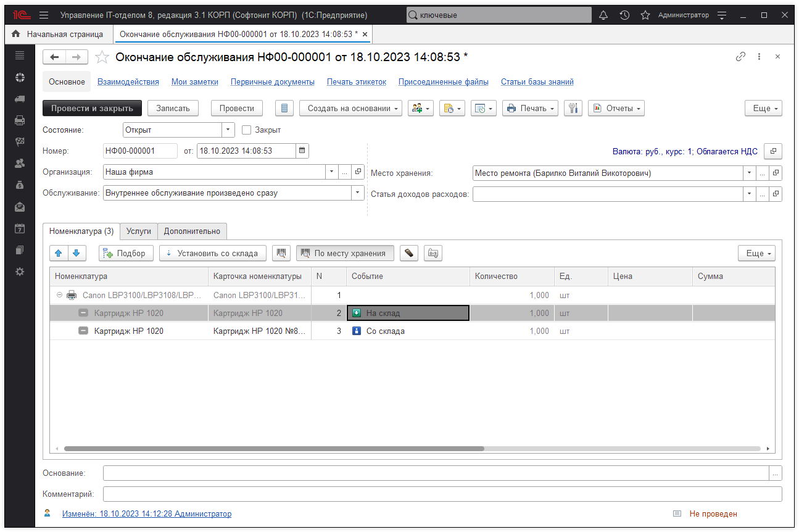Move row up with blue up arrow
The image size is (799, 532).
(x=59, y=253)
